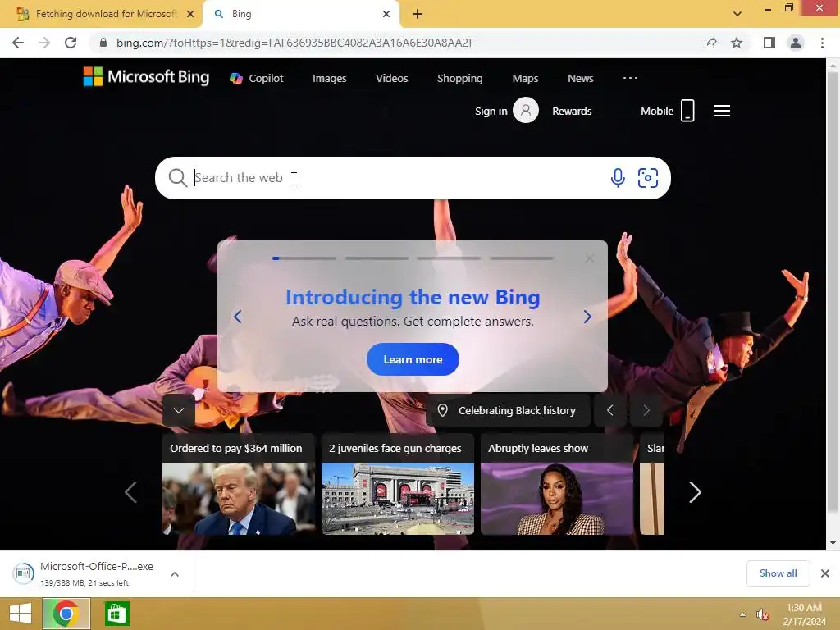Viewport: 840px width, 630px height.
Task: Reload the Bing page
Action: point(71,43)
